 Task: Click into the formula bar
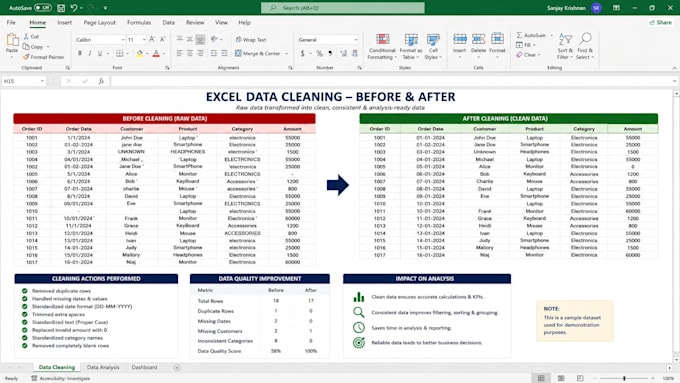(390, 81)
